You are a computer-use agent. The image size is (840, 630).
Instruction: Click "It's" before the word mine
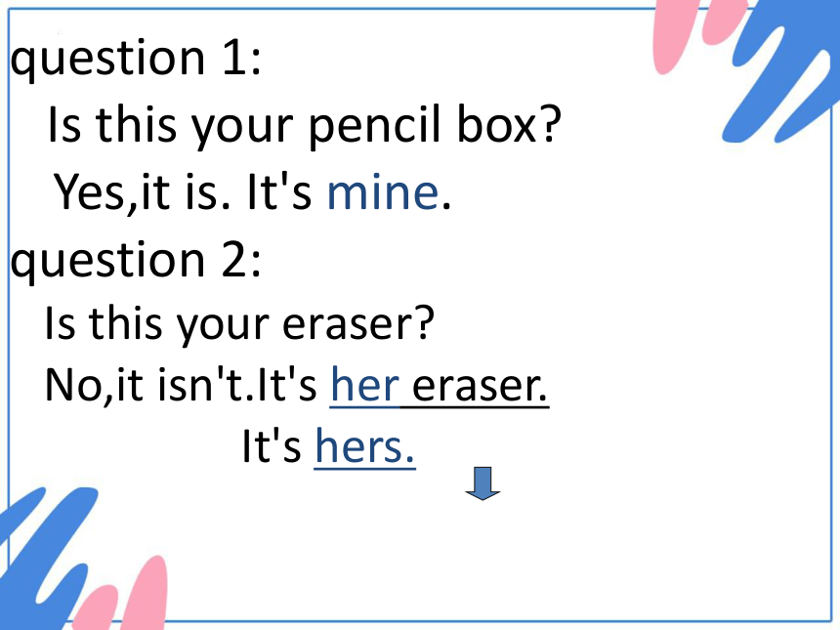tap(279, 191)
